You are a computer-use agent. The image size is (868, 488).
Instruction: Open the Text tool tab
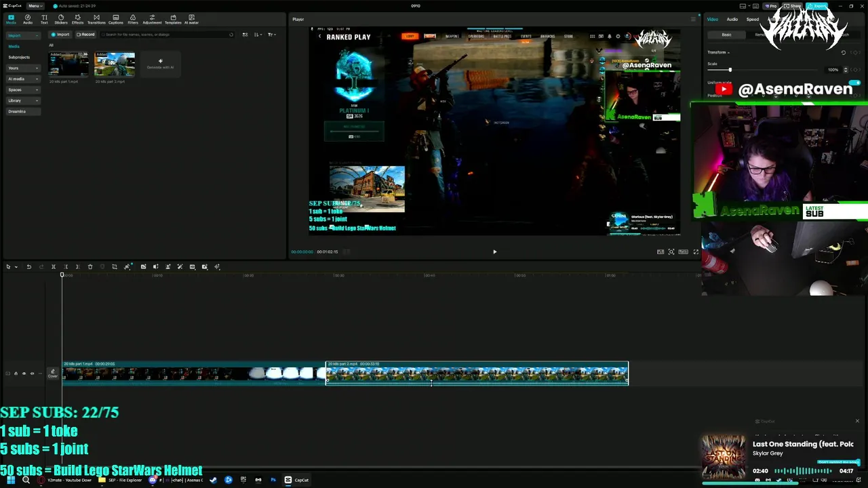[x=44, y=19]
